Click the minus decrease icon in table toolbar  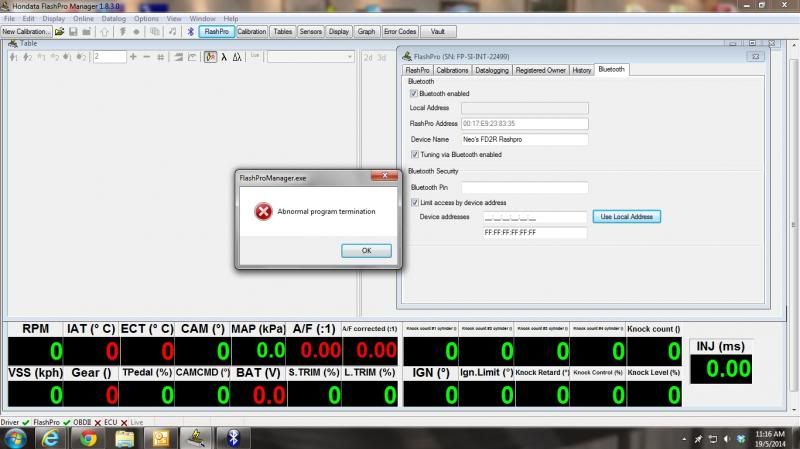coord(146,57)
